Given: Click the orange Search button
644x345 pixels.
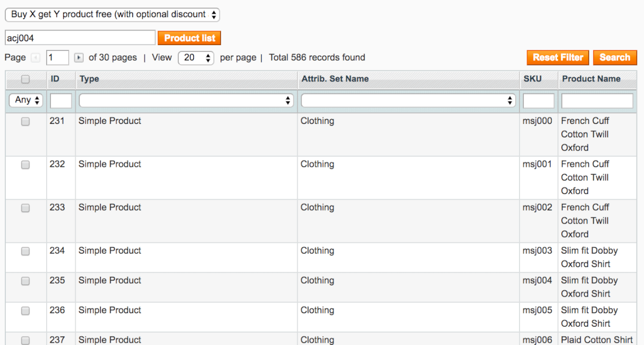Looking at the screenshot, I should [x=614, y=57].
